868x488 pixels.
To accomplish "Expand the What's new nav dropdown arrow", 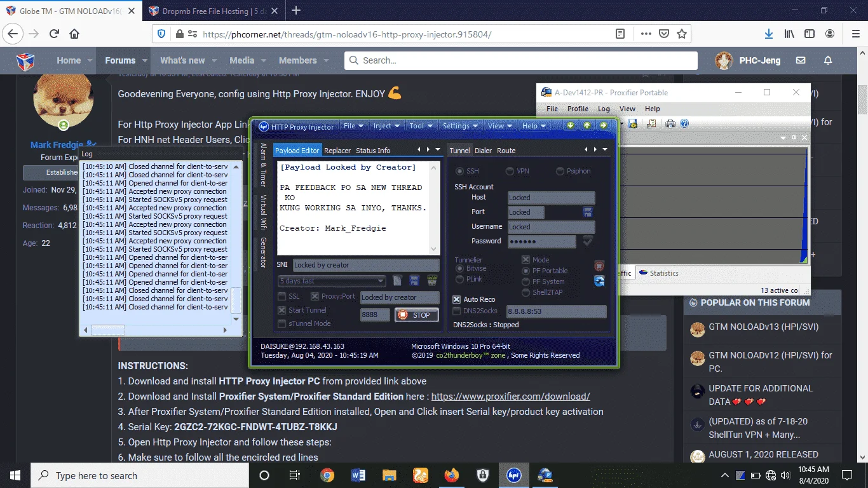I will pyautogui.click(x=215, y=60).
